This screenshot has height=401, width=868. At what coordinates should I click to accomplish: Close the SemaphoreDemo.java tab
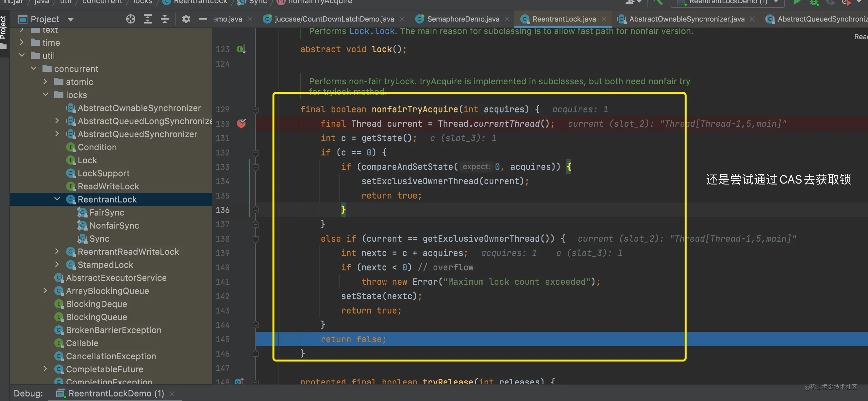pyautogui.click(x=507, y=19)
